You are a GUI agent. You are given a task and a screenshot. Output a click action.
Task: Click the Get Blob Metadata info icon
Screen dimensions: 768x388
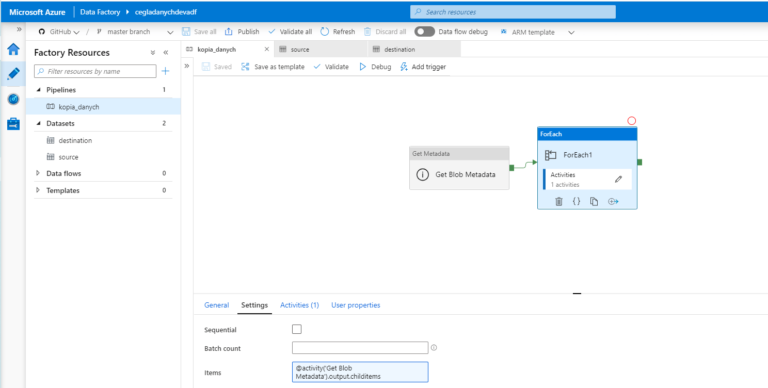(422, 174)
